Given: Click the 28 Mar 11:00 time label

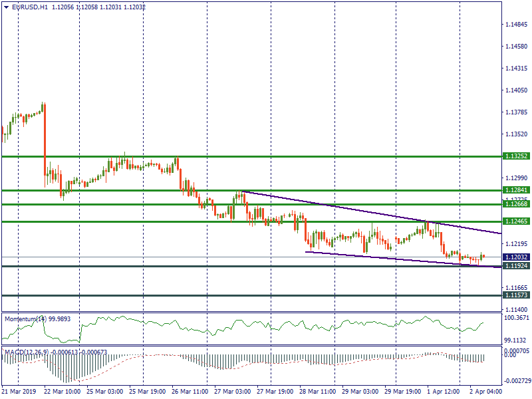Looking at the screenshot, I should [317, 392].
